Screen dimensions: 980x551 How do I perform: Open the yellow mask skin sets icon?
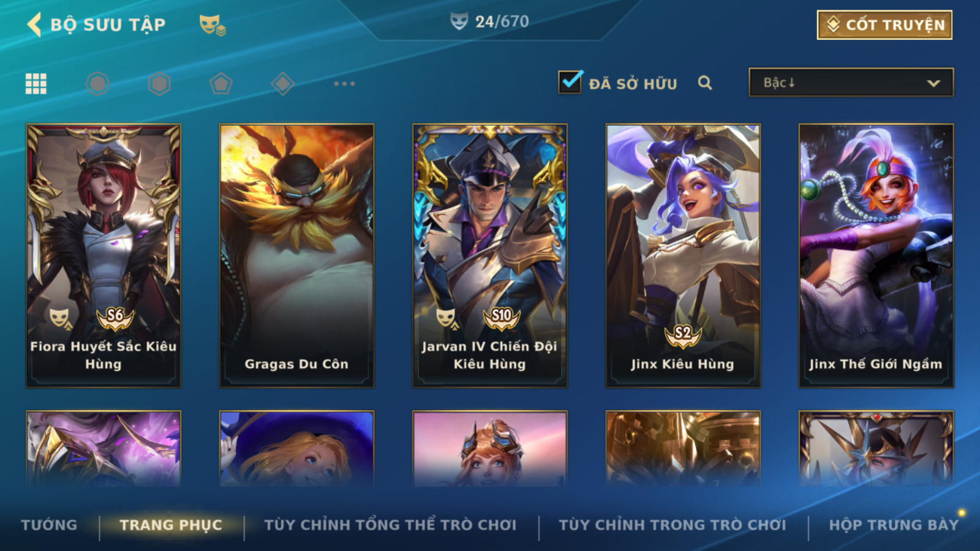click(x=212, y=25)
